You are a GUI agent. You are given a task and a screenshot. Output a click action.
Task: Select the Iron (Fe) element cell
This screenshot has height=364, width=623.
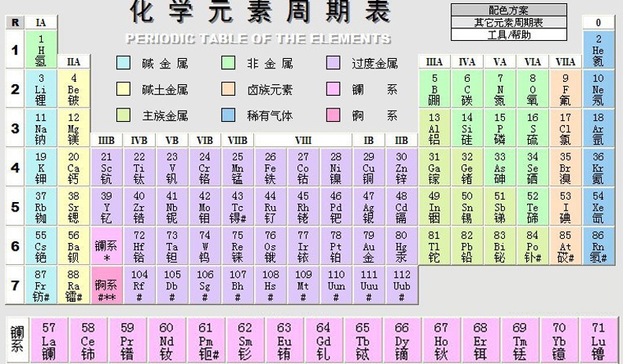[x=271, y=167]
